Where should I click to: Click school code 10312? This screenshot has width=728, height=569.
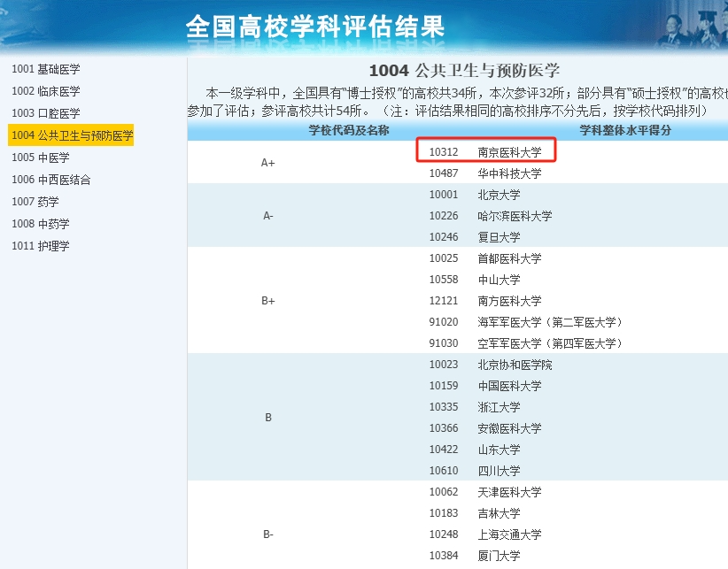[x=444, y=152]
